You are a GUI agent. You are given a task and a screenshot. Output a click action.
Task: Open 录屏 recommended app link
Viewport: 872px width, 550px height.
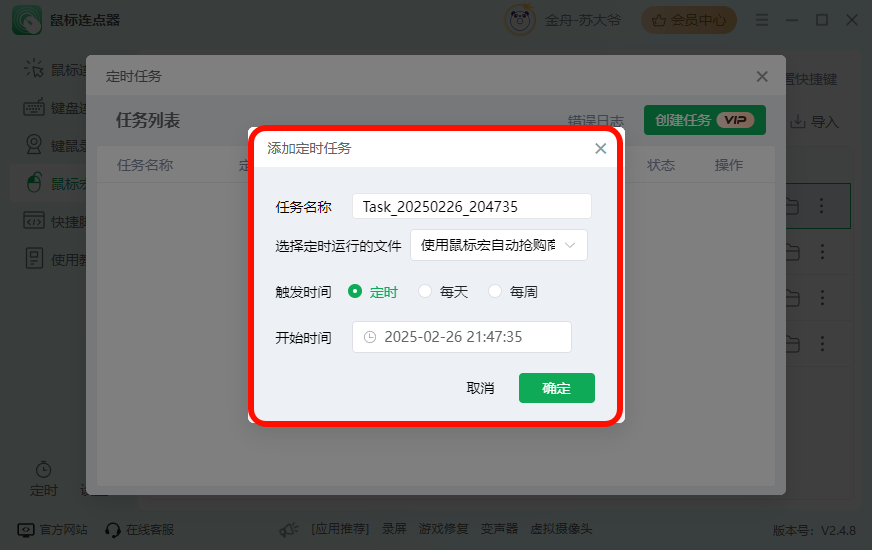click(394, 529)
